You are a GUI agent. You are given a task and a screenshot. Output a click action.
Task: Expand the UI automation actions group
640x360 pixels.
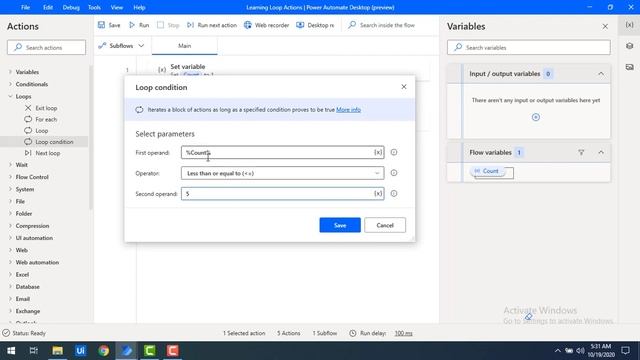point(34,238)
